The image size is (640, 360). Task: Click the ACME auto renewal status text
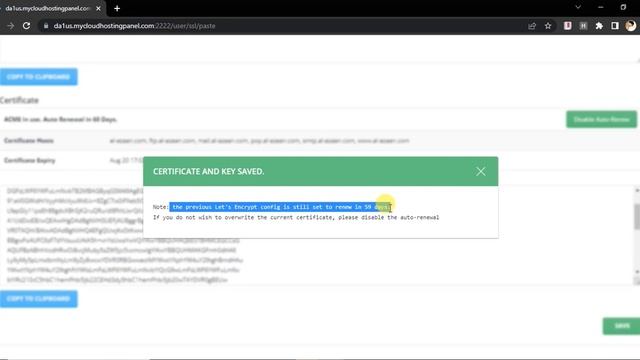point(60,119)
